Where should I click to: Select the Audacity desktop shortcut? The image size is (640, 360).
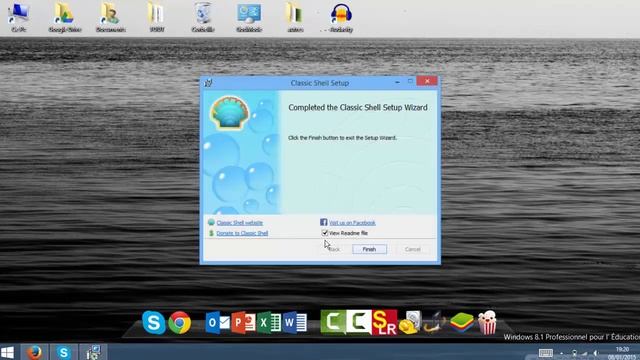point(341,18)
